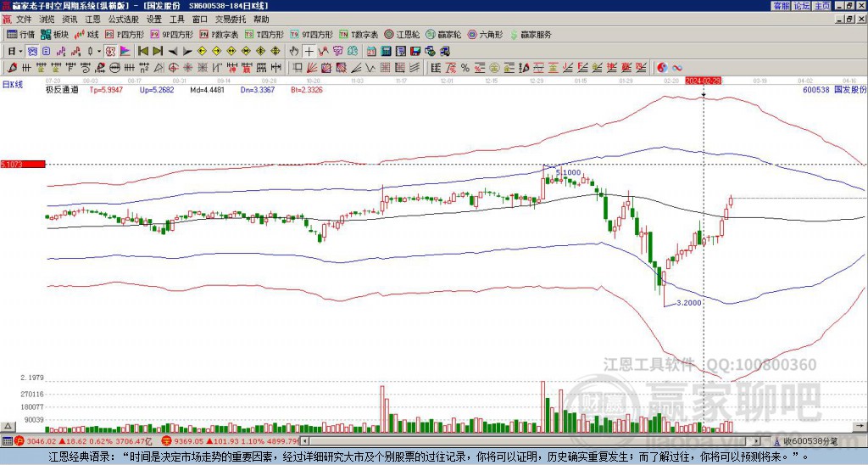Select the percent % tool
868x465 pixels.
[465, 68]
